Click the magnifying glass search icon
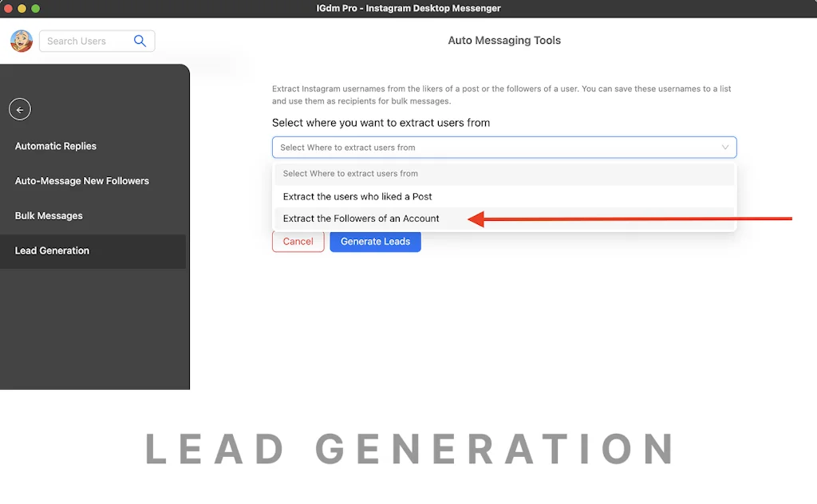The height and width of the screenshot is (504, 817). pyautogui.click(x=140, y=41)
